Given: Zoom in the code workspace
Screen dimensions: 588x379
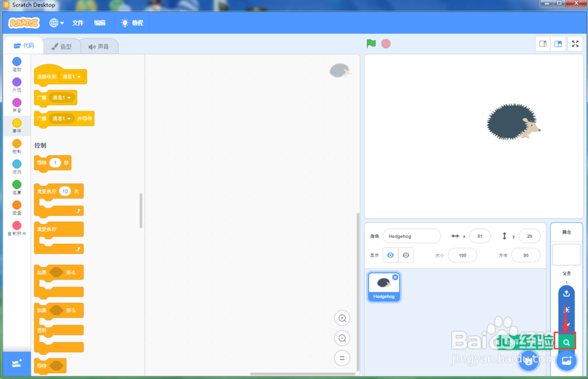Looking at the screenshot, I should coord(342,318).
